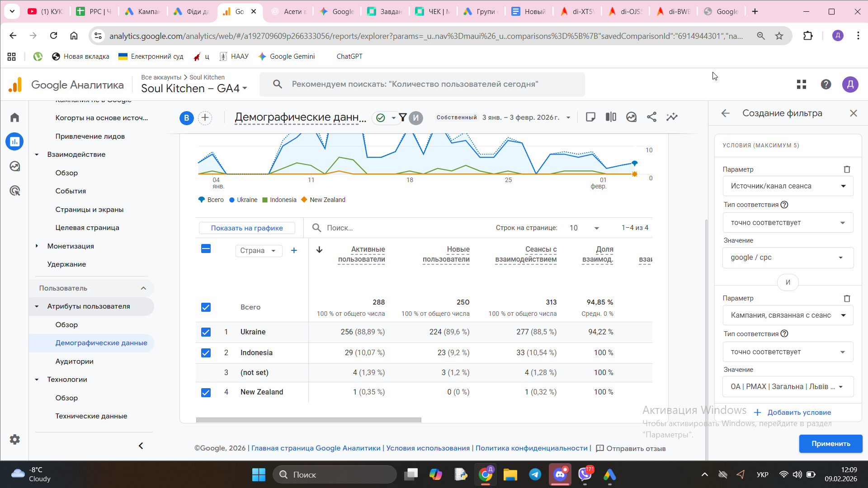Image resolution: width=868 pixels, height=488 pixels.
Task: Open the Insights sparkline icon in toolbar
Action: (672, 117)
